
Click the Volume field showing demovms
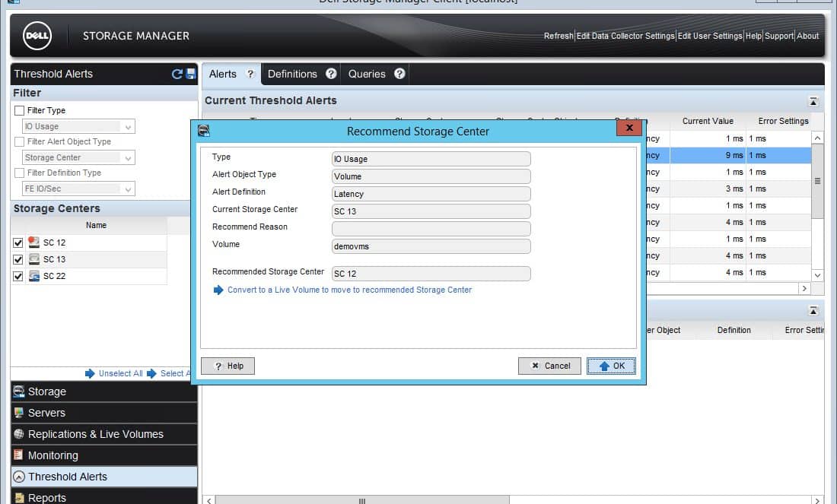431,246
